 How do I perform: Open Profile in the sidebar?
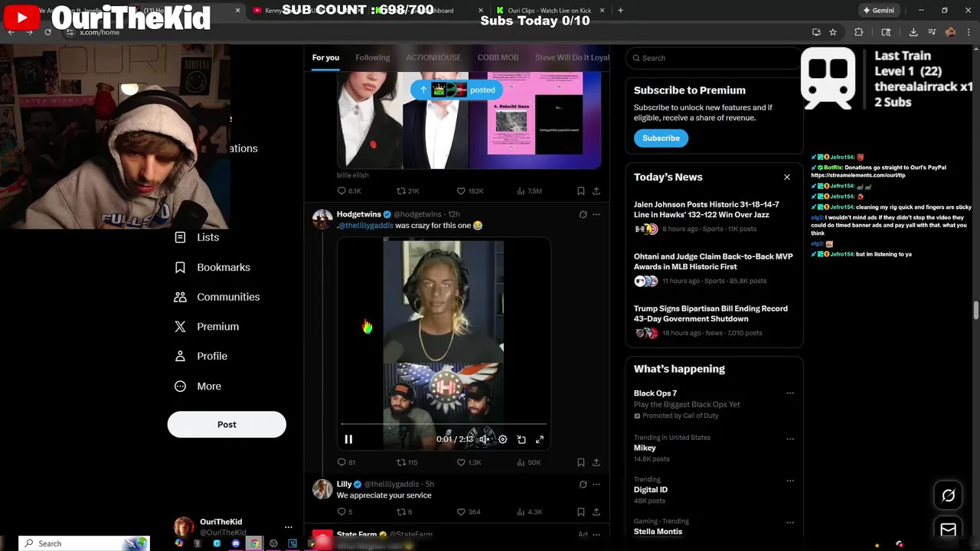201,357
